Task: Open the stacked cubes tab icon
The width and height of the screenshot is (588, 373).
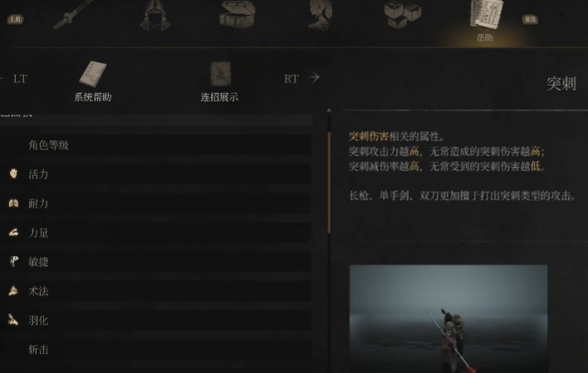Action: pos(403,14)
